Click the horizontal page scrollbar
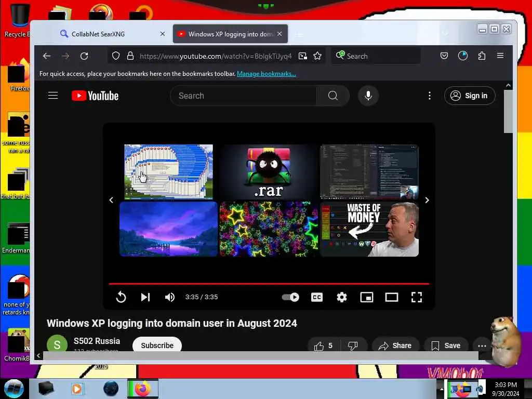Screen dimensions: 532x399 pyautogui.click(x=261, y=355)
